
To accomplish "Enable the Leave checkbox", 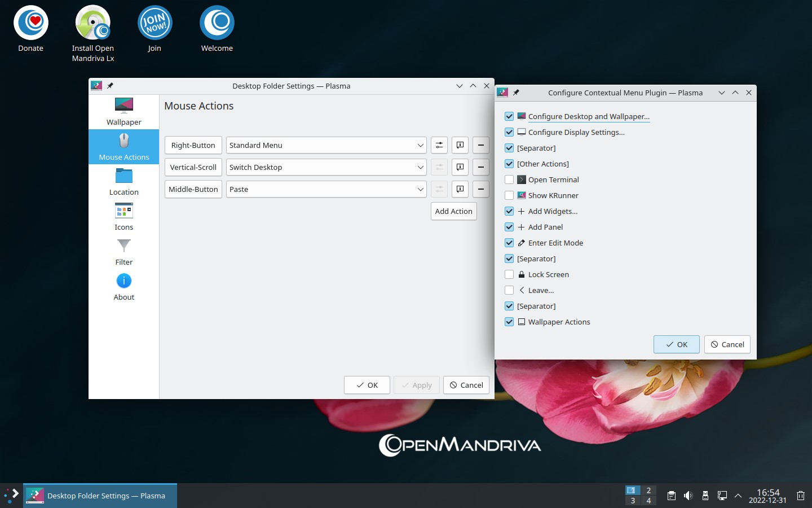I will [x=509, y=290].
